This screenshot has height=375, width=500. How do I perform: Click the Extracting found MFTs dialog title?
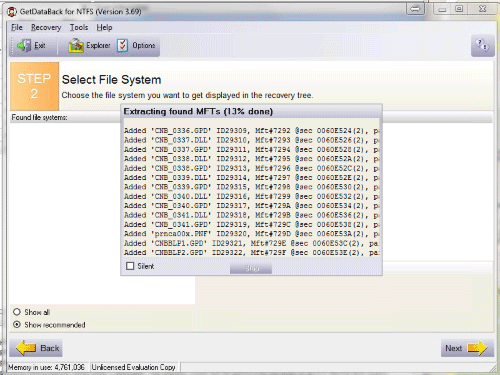pyautogui.click(x=198, y=111)
